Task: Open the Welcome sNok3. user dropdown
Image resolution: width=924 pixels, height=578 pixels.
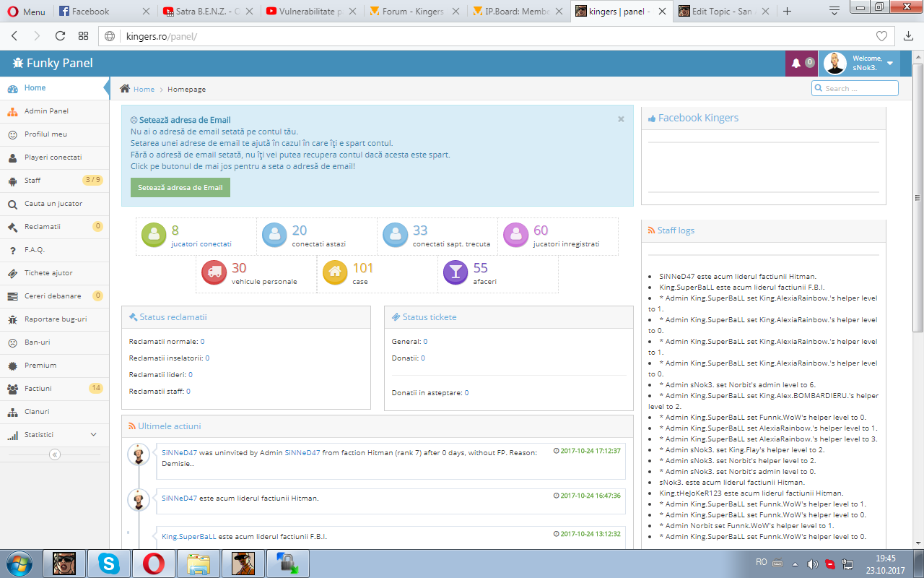Action: tap(859, 64)
